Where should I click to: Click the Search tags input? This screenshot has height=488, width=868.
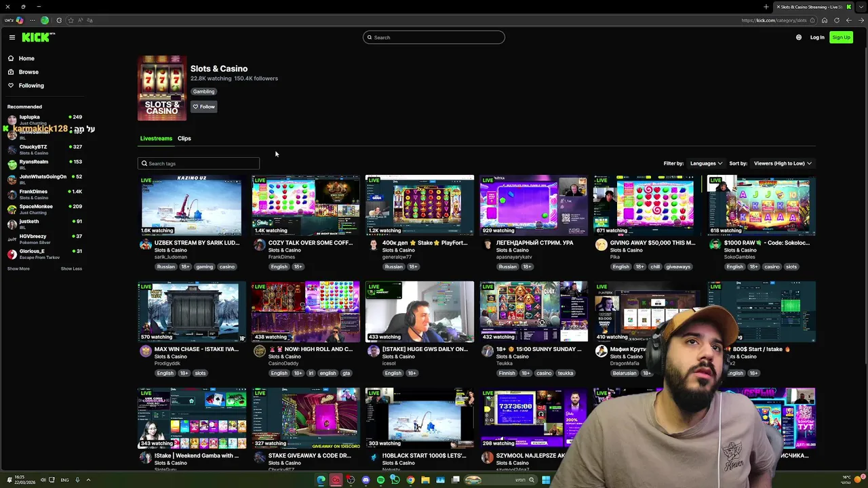(199, 163)
